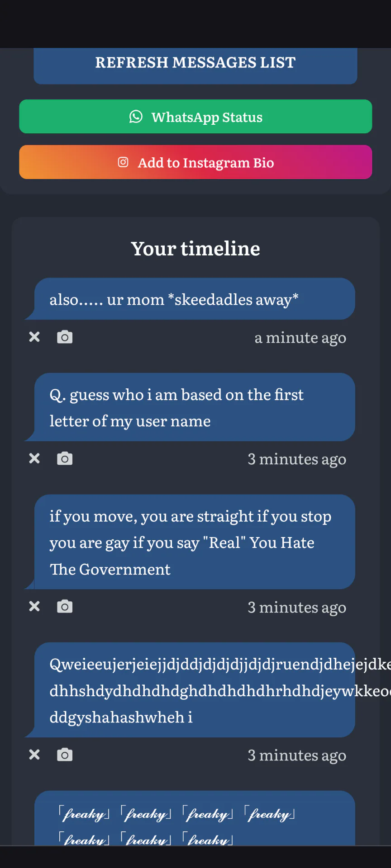Tap camera icon under "guess who i am" message
Image resolution: width=391 pixels, height=868 pixels.
[65, 459]
